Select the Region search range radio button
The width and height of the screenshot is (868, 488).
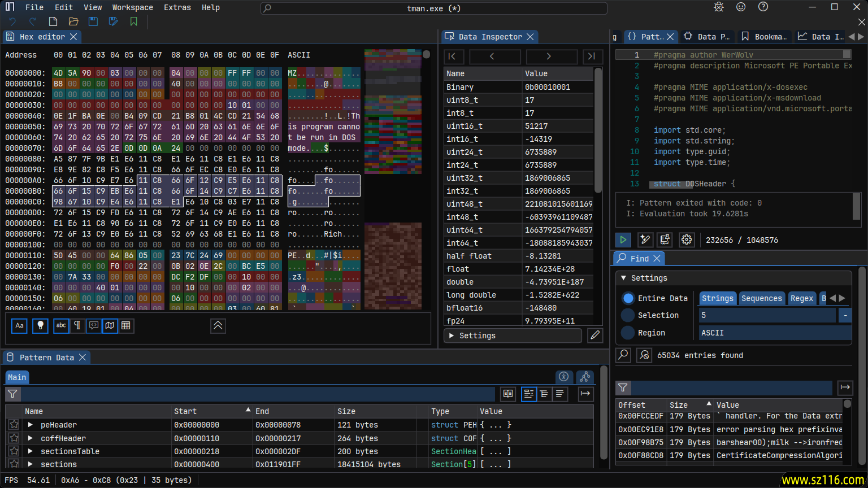(x=628, y=333)
